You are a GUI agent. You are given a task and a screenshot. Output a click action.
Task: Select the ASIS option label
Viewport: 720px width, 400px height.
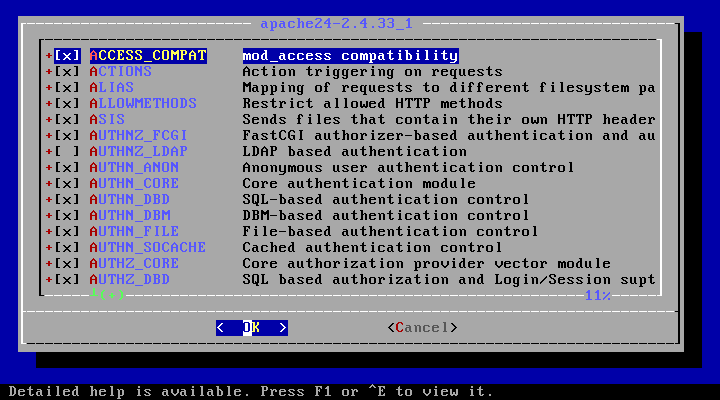pyautogui.click(x=107, y=119)
